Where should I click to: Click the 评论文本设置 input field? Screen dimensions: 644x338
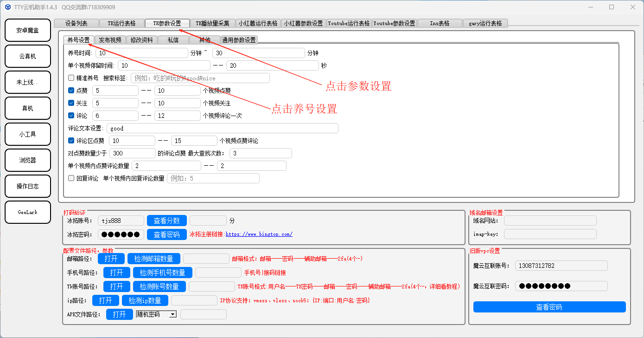click(222, 128)
